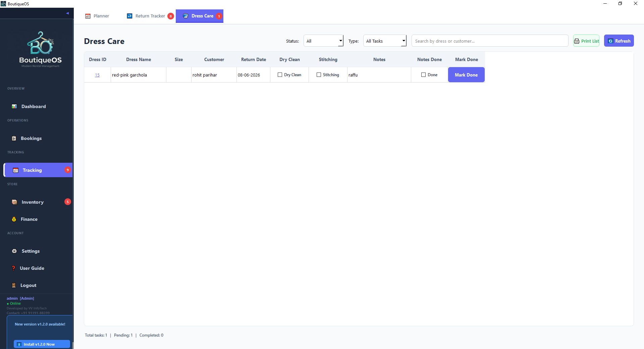
Task: Click the BoutiqueOS title bar app icon
Action: (3, 4)
